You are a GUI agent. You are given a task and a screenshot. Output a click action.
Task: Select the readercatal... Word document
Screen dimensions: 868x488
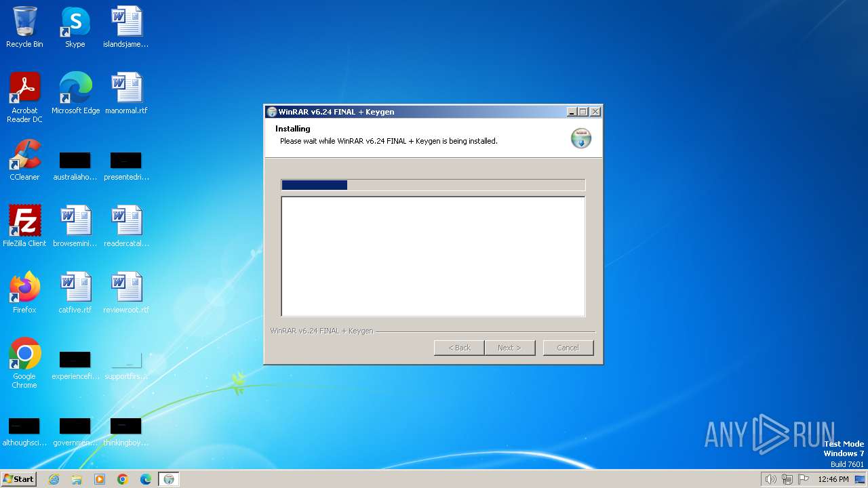[126, 226]
